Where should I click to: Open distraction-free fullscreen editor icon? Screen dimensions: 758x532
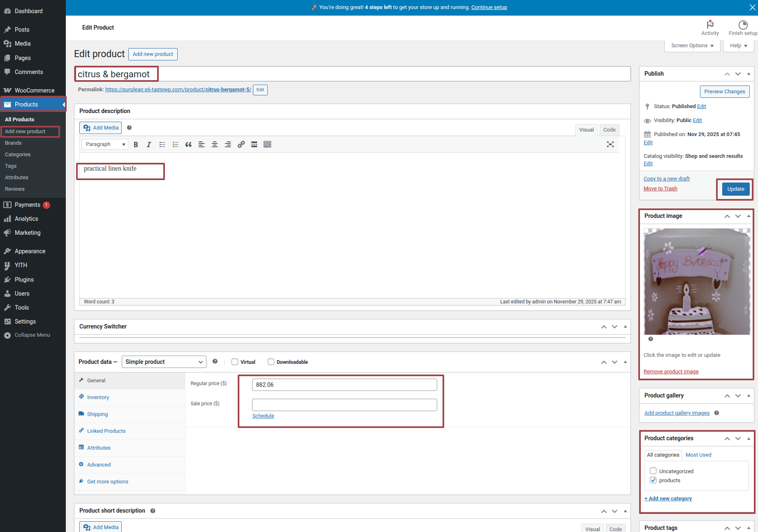[x=610, y=144]
